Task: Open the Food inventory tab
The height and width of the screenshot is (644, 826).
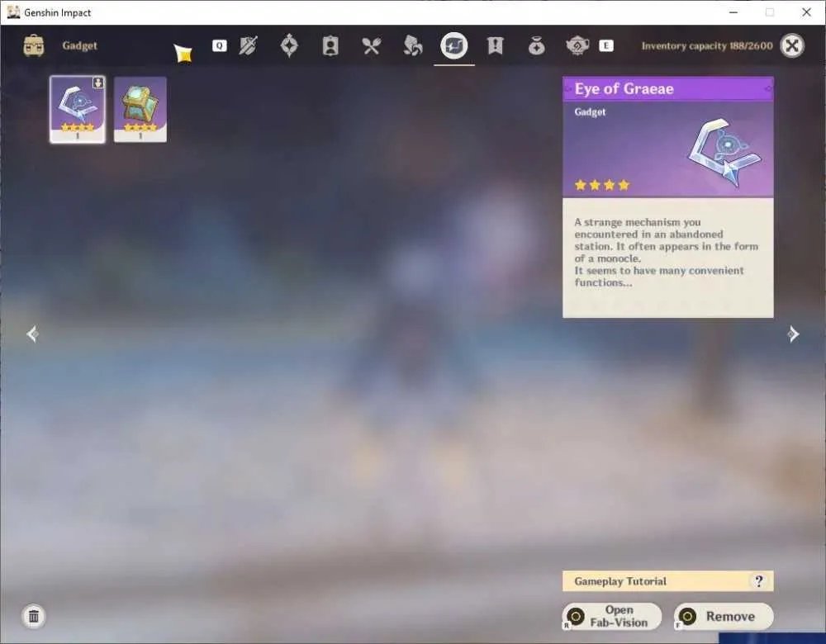Action: tap(372, 46)
